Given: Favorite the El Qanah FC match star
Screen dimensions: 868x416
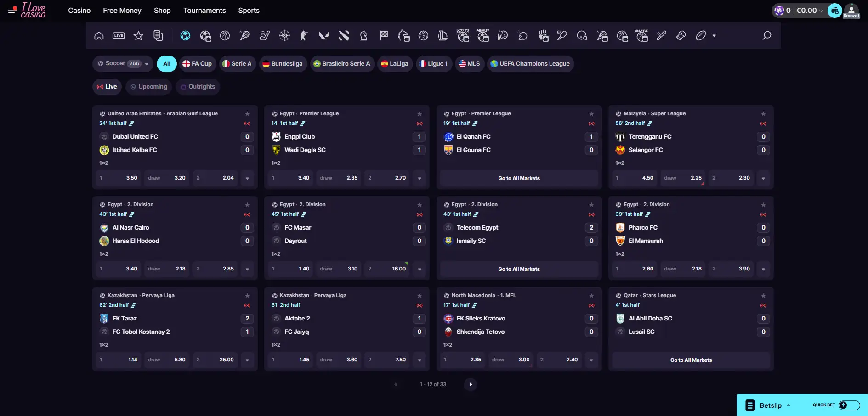Looking at the screenshot, I should [x=591, y=114].
